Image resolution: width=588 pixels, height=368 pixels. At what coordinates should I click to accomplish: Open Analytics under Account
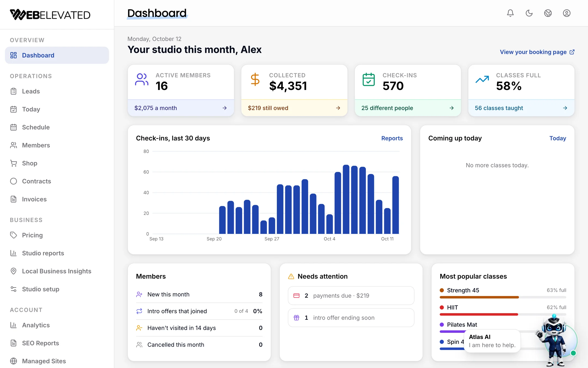57,325
